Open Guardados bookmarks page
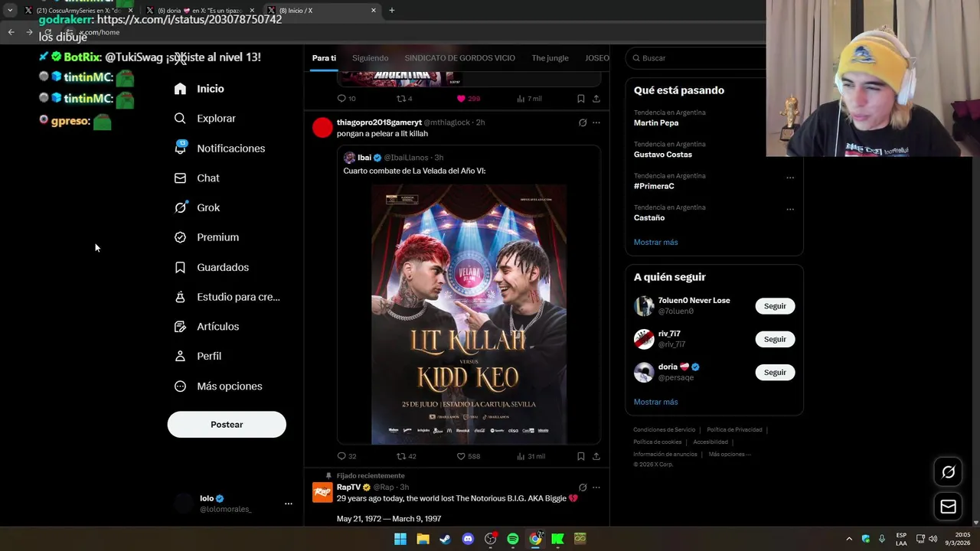The width and height of the screenshot is (980, 551). 211,267
